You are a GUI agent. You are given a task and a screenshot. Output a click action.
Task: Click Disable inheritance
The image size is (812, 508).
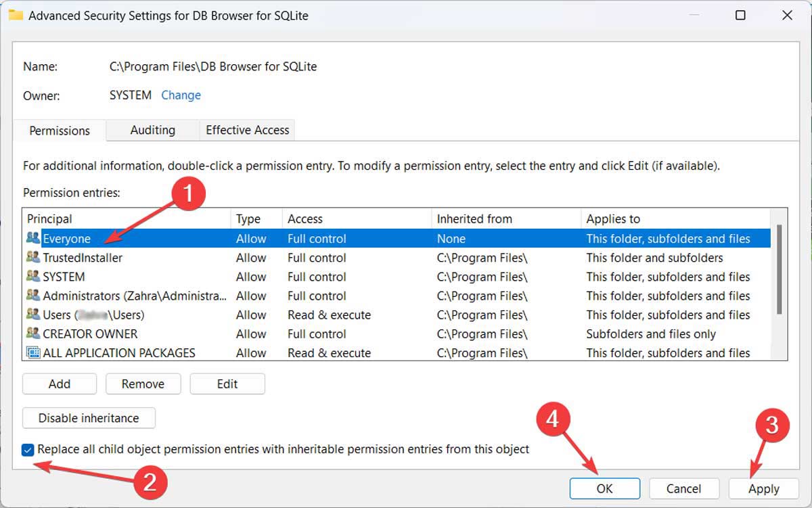88,418
